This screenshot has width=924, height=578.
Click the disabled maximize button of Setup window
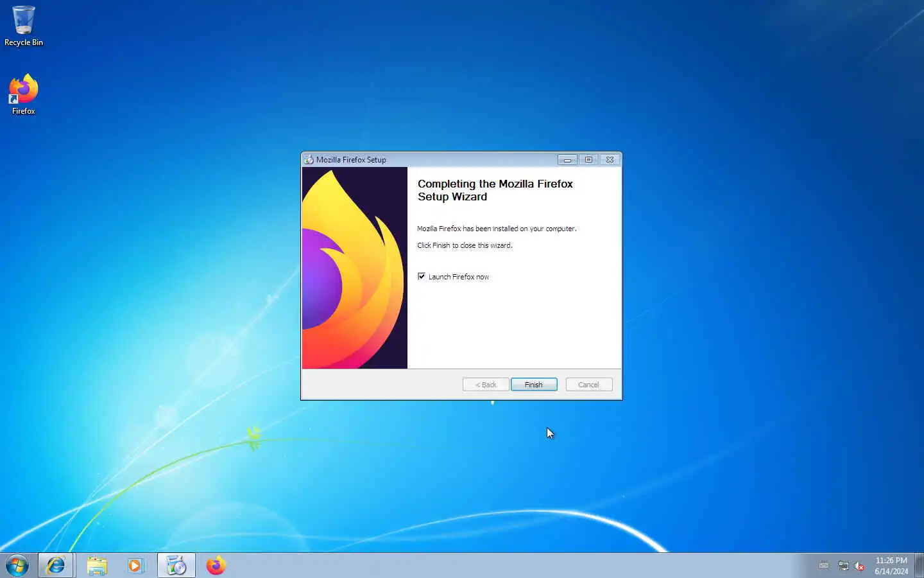click(x=588, y=159)
